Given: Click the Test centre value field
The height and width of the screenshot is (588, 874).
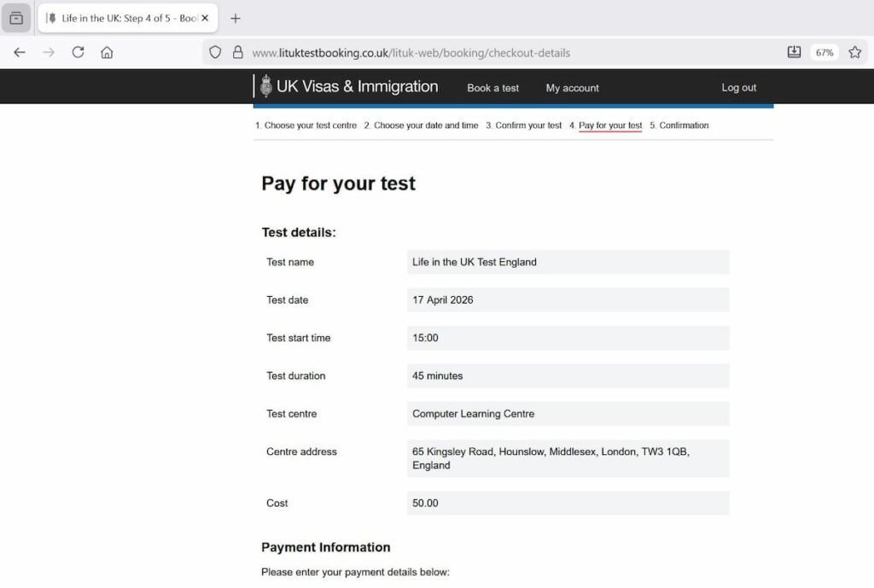Looking at the screenshot, I should point(568,414).
